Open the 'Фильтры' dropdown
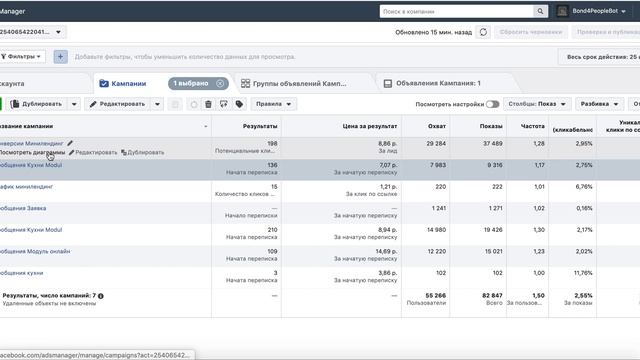Viewport: 640px width, 360px height. click(x=21, y=57)
